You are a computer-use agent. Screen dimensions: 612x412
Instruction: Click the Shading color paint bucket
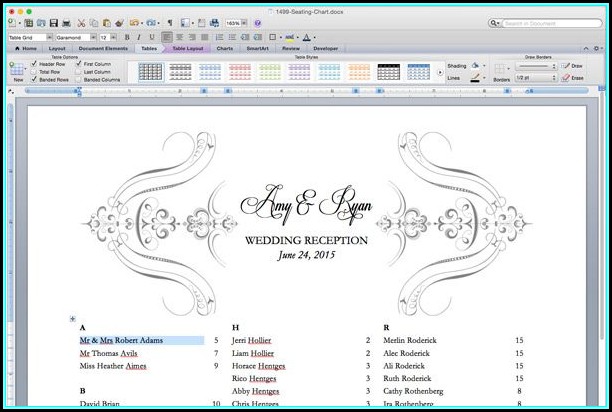(x=475, y=64)
